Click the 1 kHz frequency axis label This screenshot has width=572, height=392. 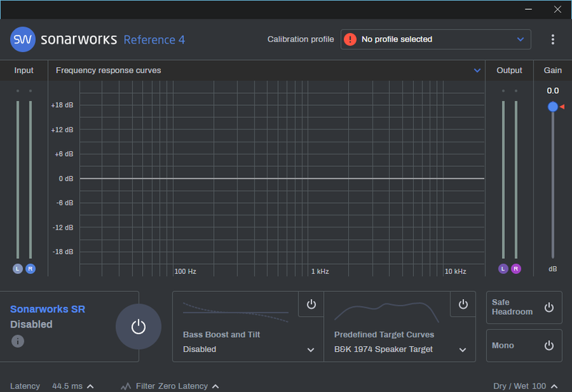click(x=320, y=272)
